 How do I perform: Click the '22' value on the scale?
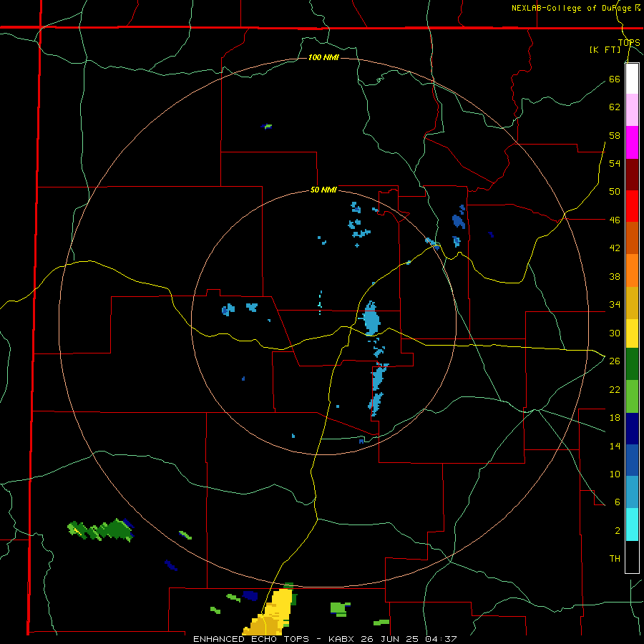point(615,390)
